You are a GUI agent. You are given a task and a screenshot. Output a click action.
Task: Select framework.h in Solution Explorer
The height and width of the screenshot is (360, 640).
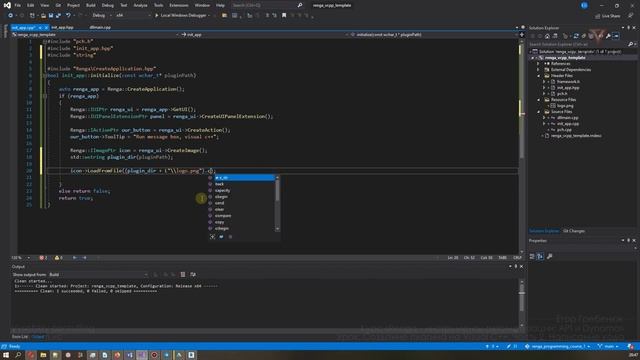click(568, 82)
